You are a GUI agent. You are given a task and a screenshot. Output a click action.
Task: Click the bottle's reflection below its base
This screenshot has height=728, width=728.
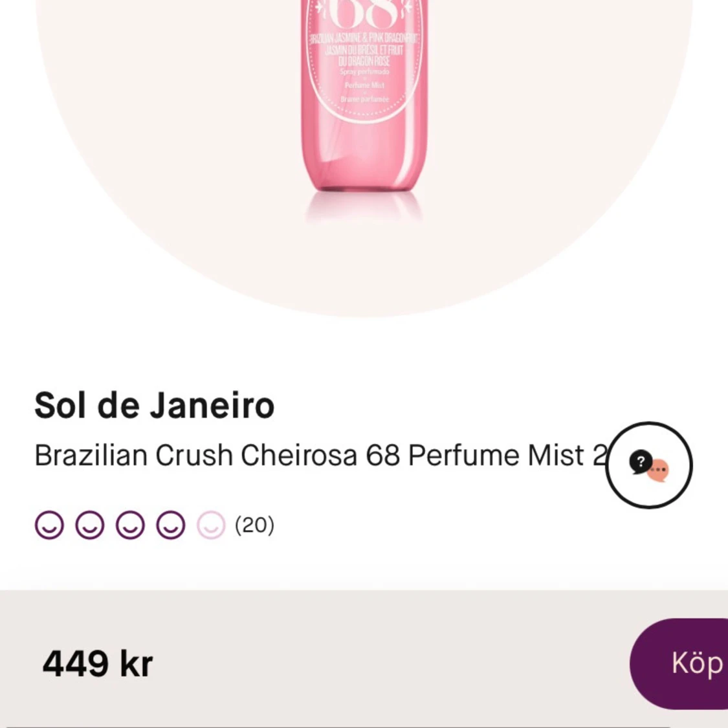(x=364, y=207)
